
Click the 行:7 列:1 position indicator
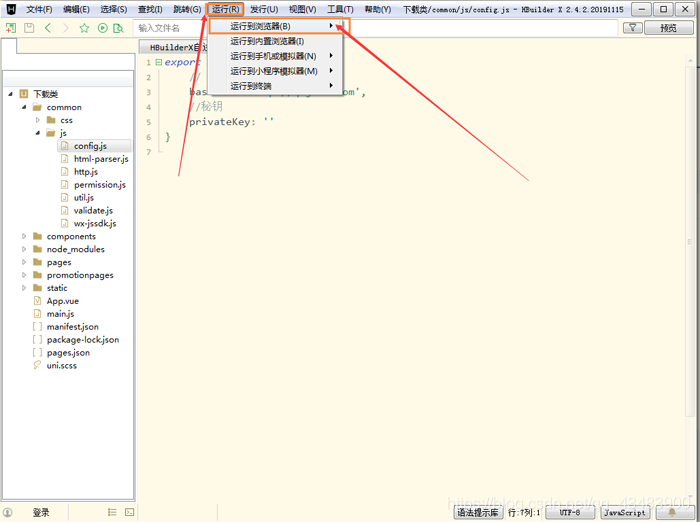point(524,512)
